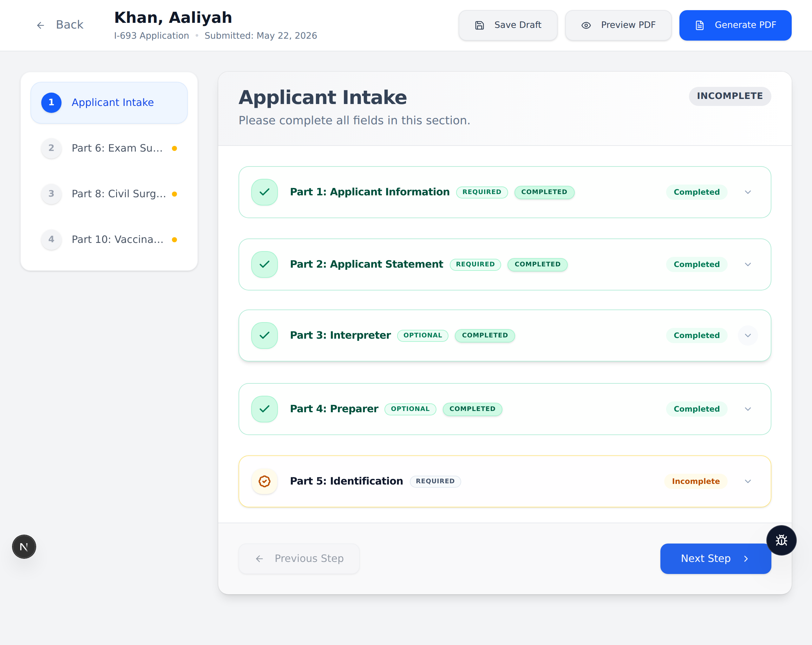The width and height of the screenshot is (812, 645).
Task: Click the step 4 number circle
Action: 51,239
